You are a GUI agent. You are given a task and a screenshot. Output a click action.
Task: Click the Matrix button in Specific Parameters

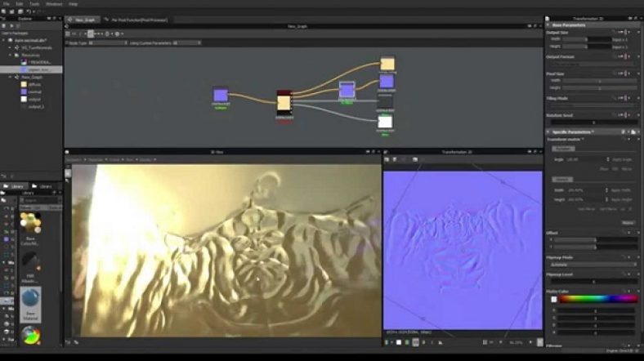[x=628, y=223]
